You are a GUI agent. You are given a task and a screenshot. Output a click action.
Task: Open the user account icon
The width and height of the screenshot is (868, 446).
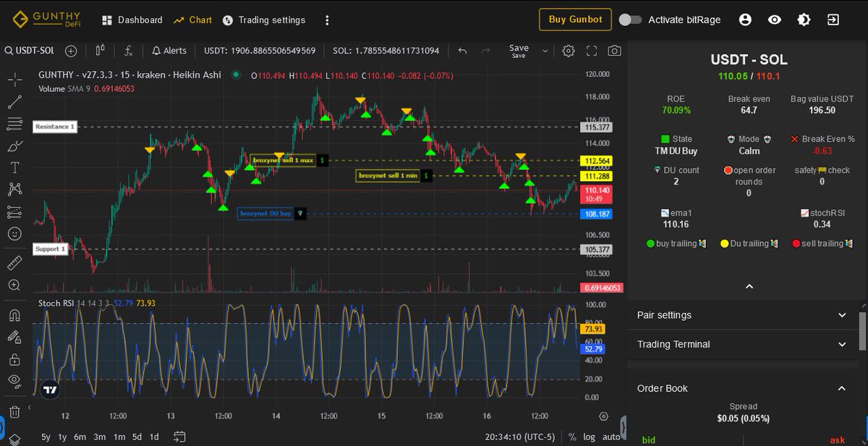pos(745,20)
